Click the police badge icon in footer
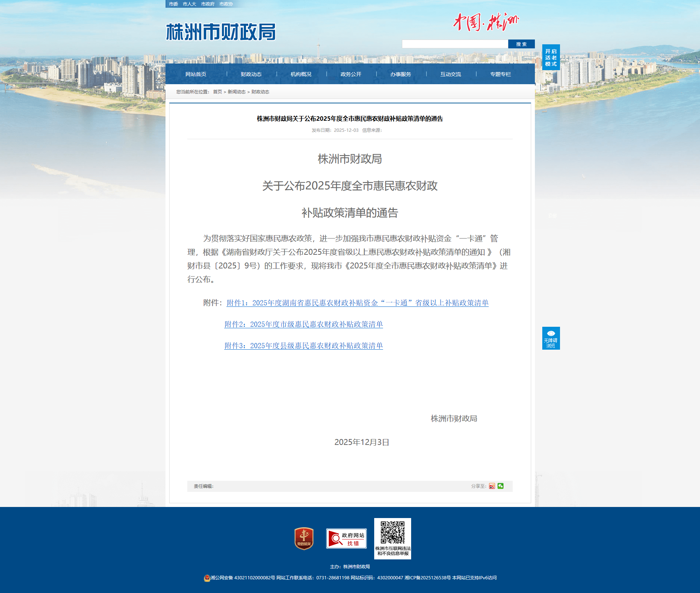The width and height of the screenshot is (700, 593). click(207, 578)
